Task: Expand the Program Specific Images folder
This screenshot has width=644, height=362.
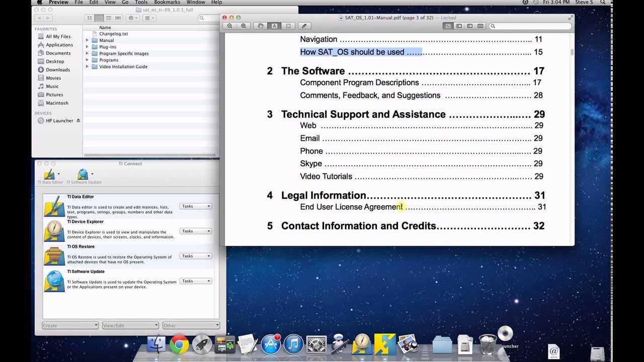Action: (87, 53)
